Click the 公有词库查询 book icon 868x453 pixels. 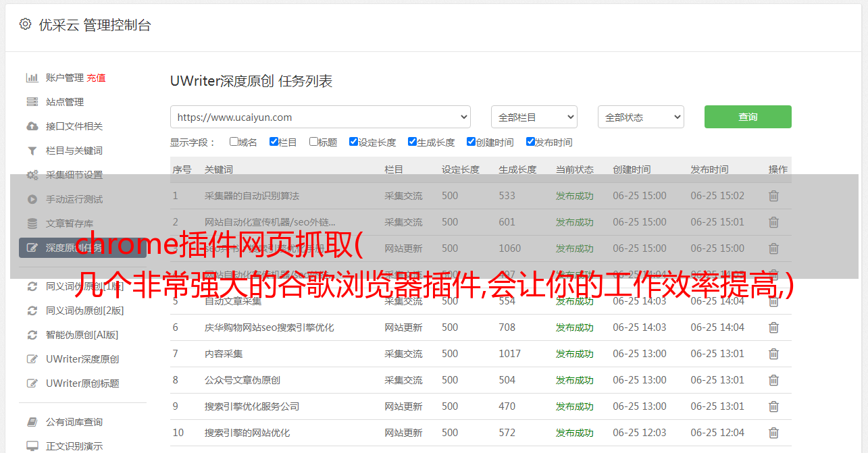coord(32,422)
